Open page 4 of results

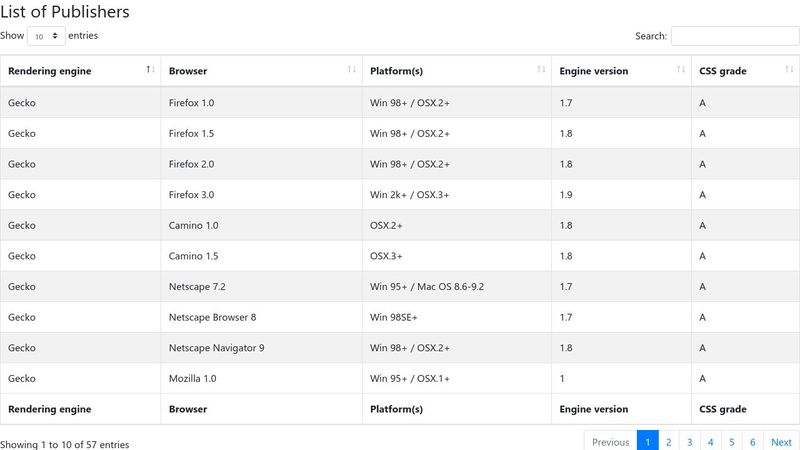710,442
